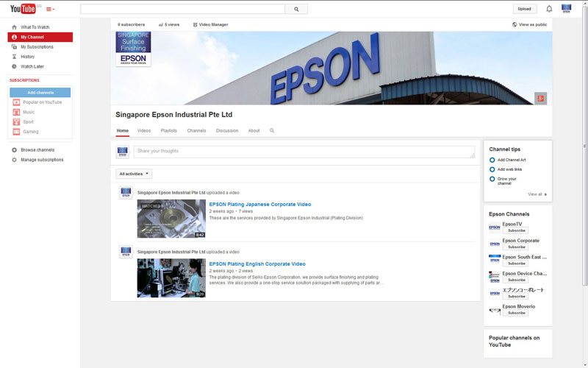Open EPSON Plating Japanese Corporate Video link
Screen dimensions: 588x368
pos(260,205)
